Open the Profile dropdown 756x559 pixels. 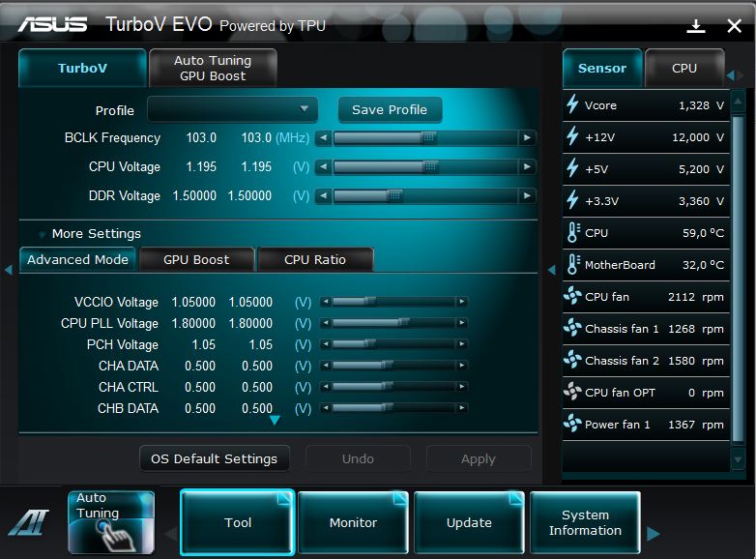point(232,109)
